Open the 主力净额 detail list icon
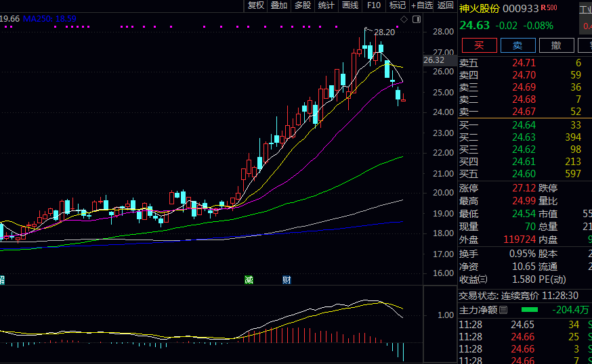 tap(503, 310)
